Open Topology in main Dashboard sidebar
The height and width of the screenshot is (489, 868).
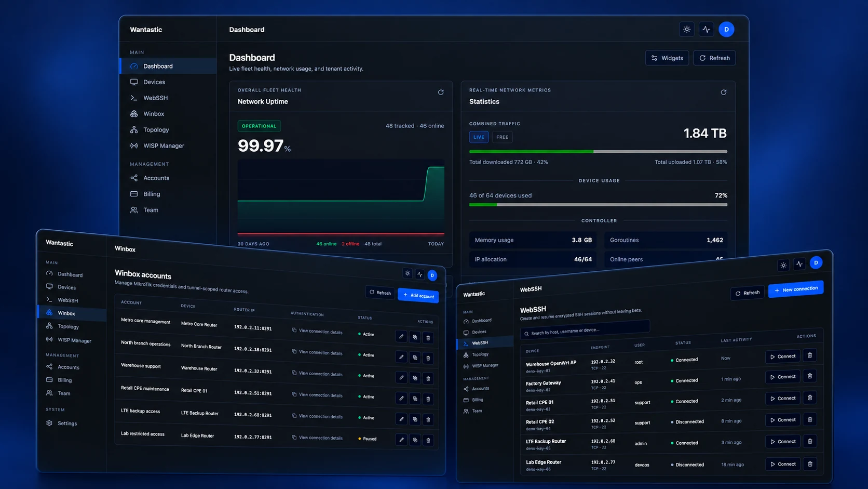pyautogui.click(x=168, y=130)
